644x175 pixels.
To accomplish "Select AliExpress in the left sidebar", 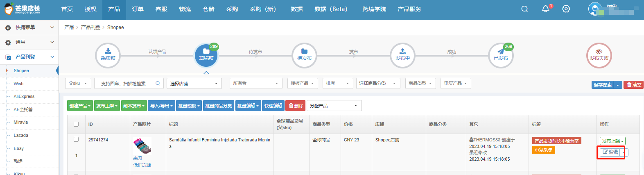I will (24, 96).
